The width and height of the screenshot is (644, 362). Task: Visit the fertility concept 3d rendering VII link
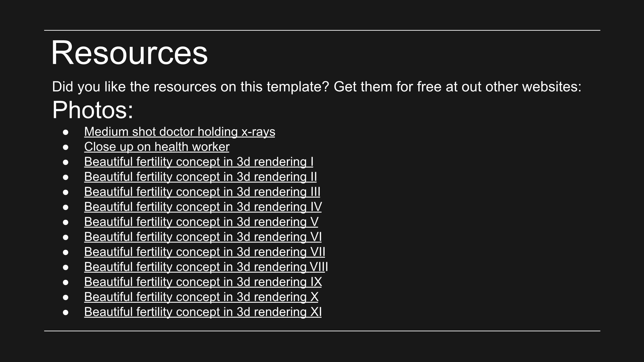tap(205, 252)
